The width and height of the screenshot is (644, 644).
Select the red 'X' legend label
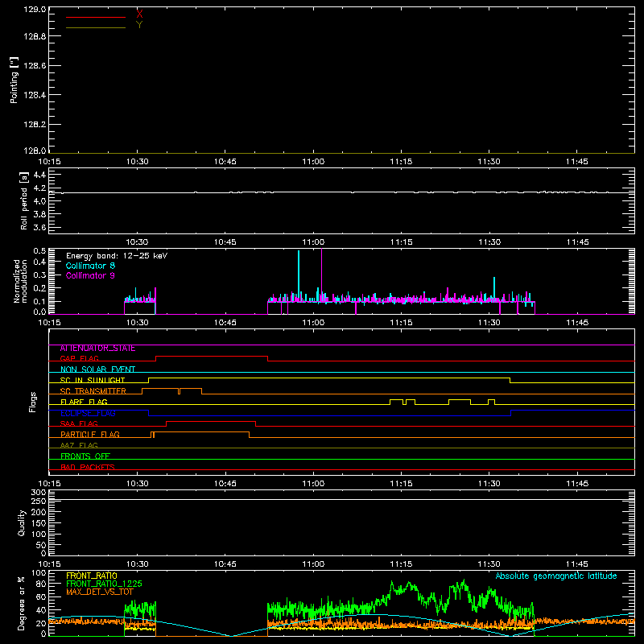tap(139, 14)
